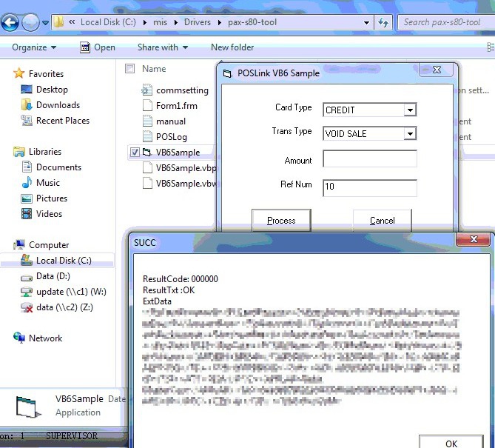This screenshot has width=495, height=448.
Task: Click the VB6Sample.vbw file icon
Action: (x=147, y=183)
